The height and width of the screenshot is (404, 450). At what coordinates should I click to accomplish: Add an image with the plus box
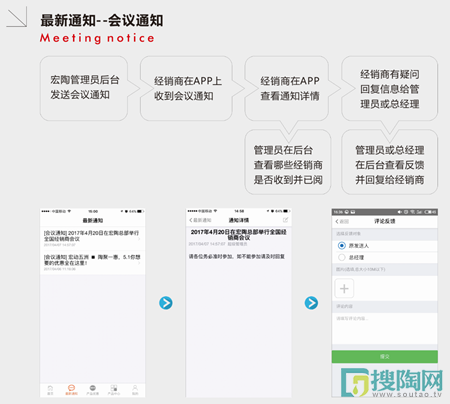(344, 288)
